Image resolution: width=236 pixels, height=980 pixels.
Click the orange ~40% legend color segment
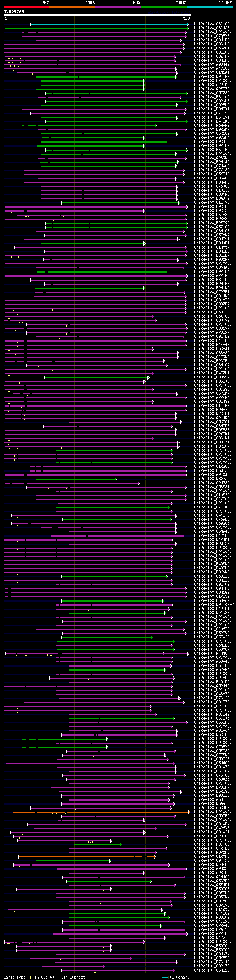coord(72,7)
